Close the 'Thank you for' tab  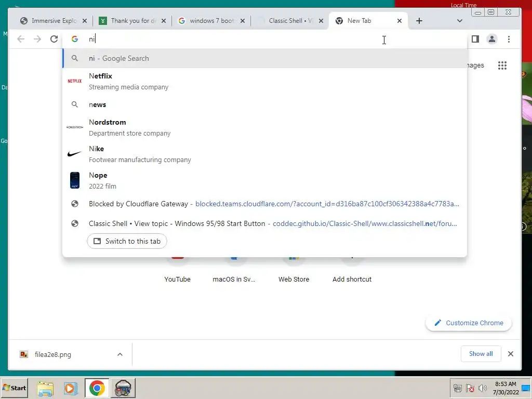click(164, 21)
